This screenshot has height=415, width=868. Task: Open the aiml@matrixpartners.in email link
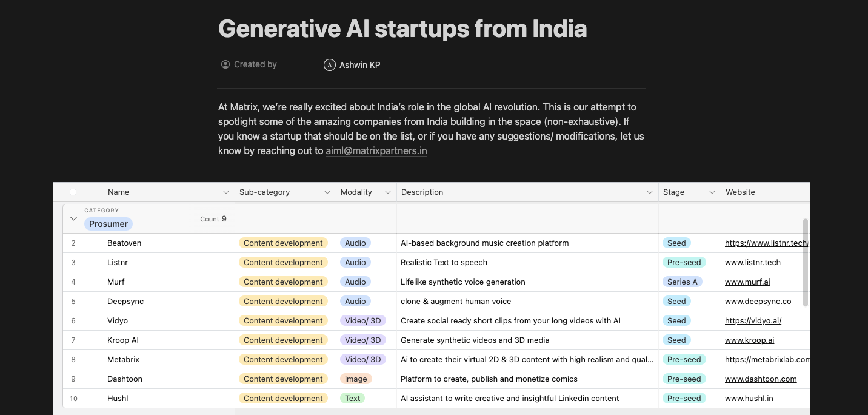click(x=376, y=150)
